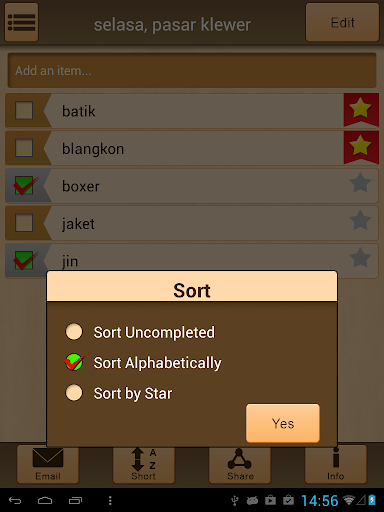The image size is (384, 512).
Task: Star the jaket item
Action: 360,221
